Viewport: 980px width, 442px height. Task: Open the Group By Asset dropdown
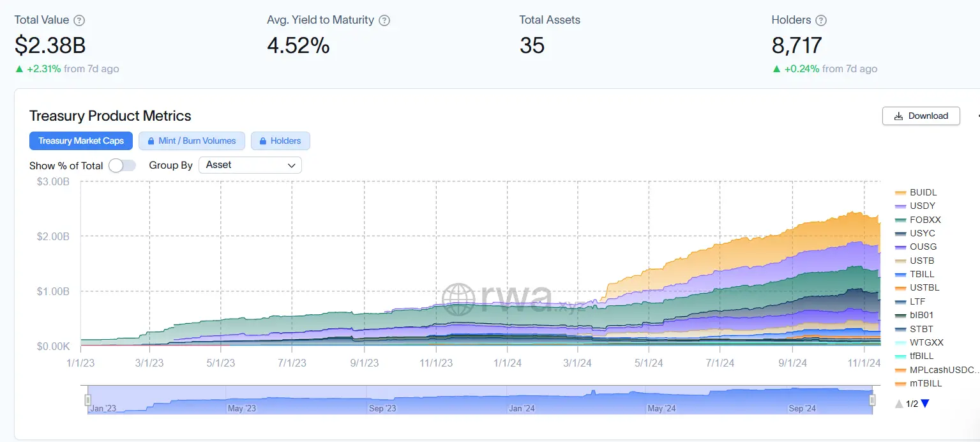(250, 165)
